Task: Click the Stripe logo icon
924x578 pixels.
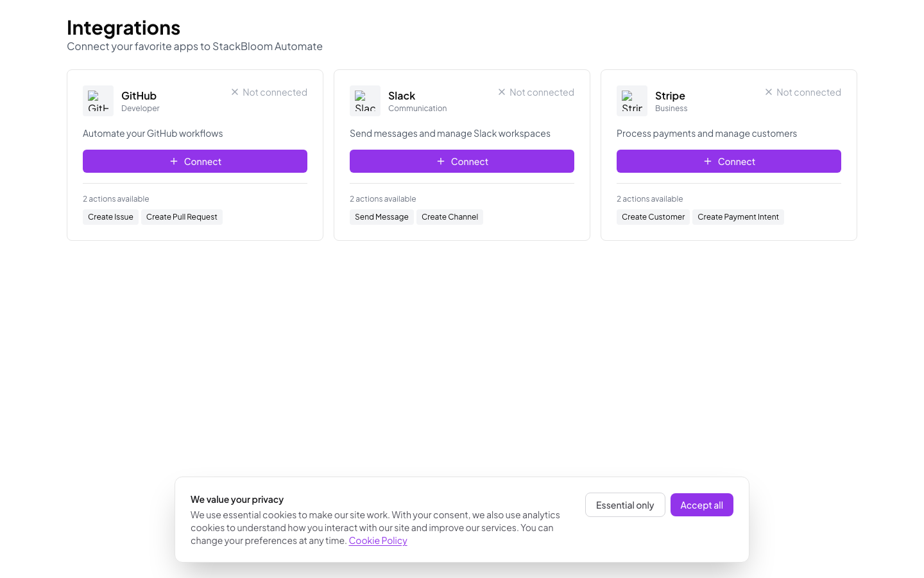Action: (x=631, y=100)
